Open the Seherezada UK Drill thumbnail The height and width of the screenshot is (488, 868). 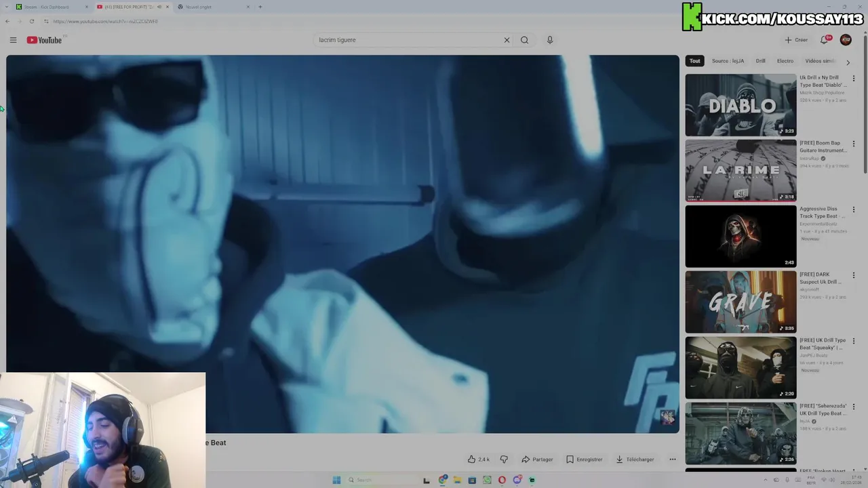pyautogui.click(x=741, y=434)
